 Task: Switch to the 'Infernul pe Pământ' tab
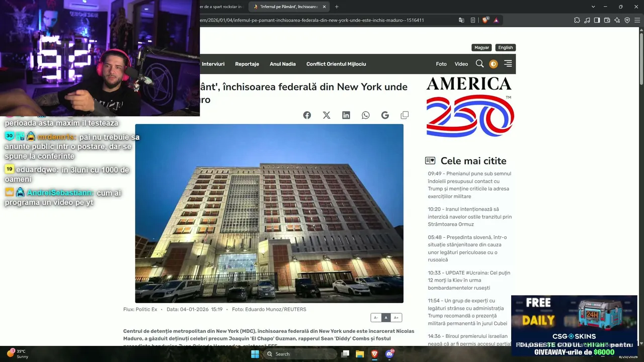click(x=289, y=7)
